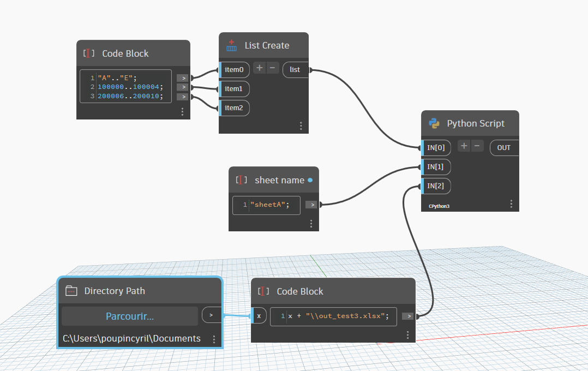The image size is (588, 371).
Task: Click the Parcourir... browse button
Action: pos(129,316)
